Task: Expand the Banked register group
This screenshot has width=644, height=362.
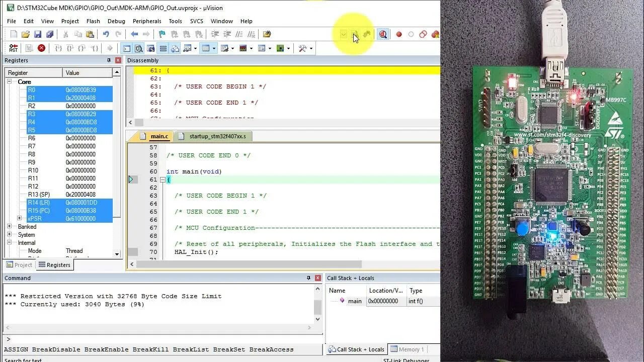Action: [x=10, y=226]
